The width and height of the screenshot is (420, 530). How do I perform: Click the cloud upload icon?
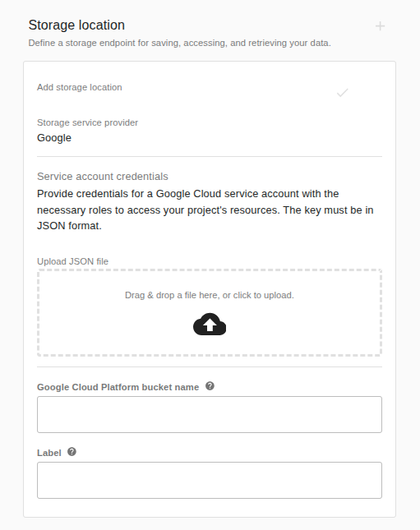[x=210, y=324]
